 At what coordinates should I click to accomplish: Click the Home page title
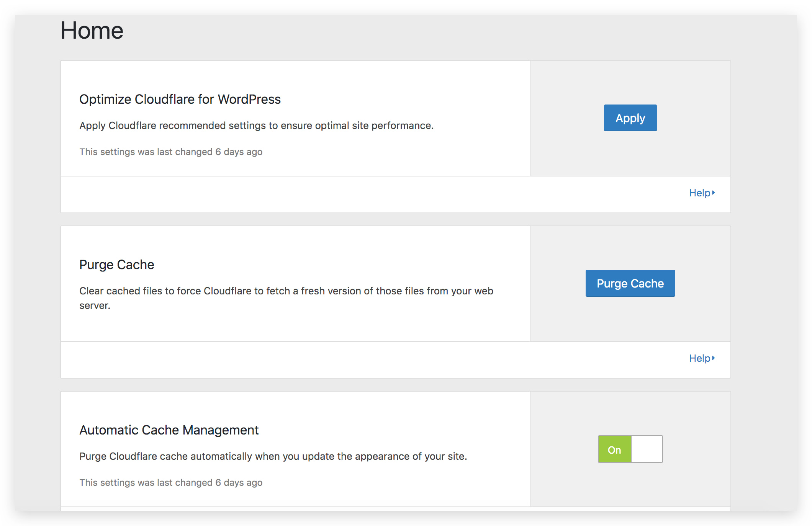coord(92,30)
